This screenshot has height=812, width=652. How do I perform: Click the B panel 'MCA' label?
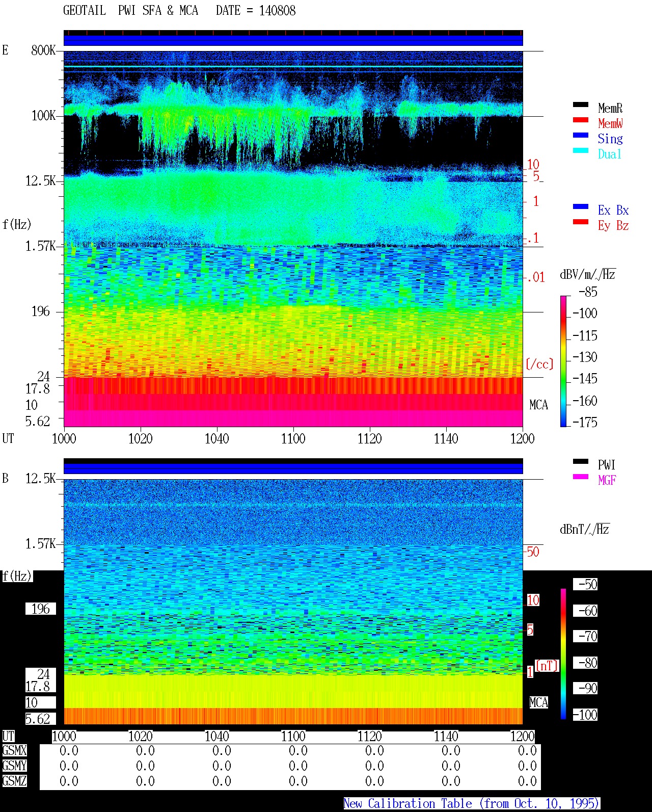538,702
